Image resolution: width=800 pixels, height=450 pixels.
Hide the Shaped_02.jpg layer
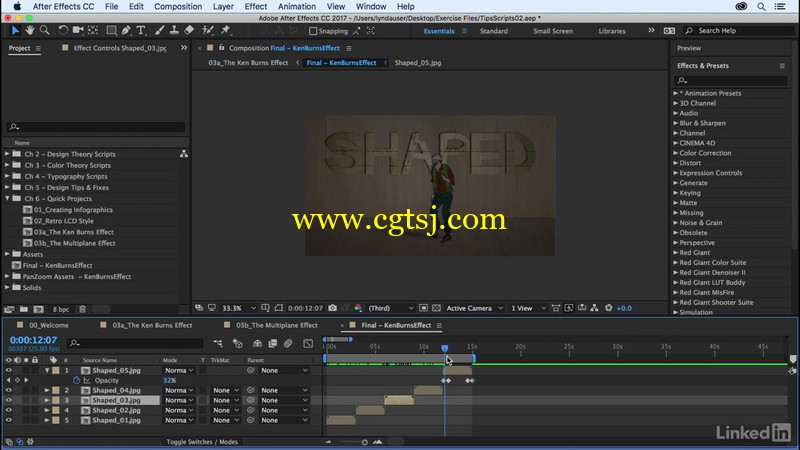[x=8, y=410]
